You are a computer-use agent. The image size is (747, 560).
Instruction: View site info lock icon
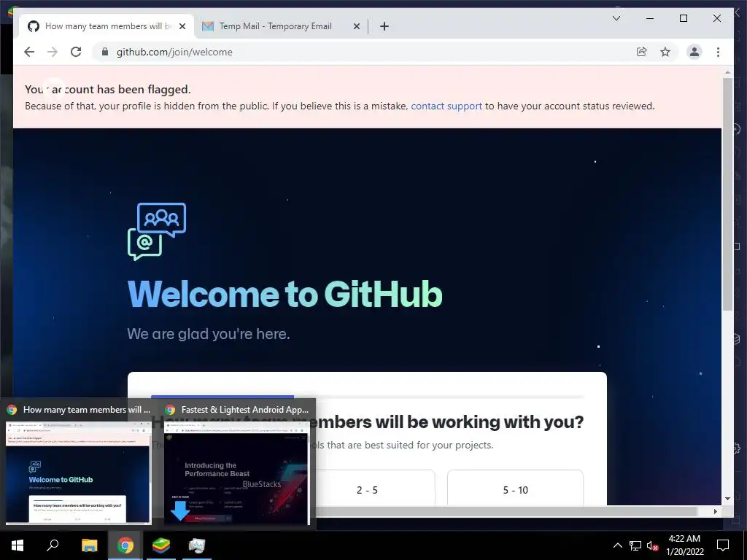coord(105,52)
